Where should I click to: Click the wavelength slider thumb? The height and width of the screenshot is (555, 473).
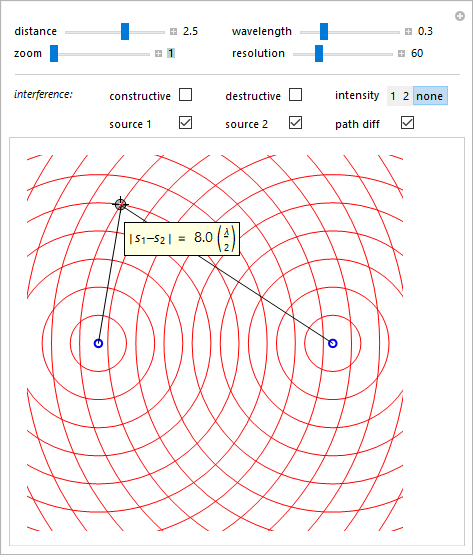tap(324, 32)
